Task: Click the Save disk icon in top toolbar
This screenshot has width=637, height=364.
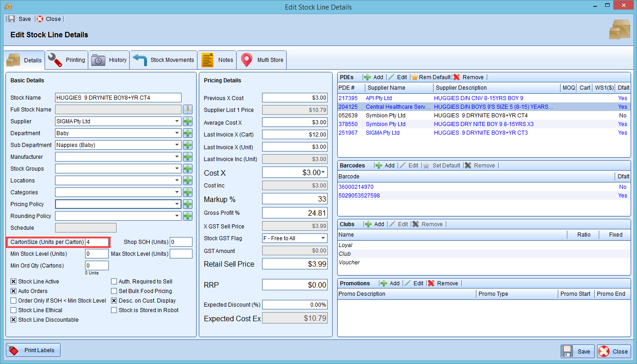Action: tap(11, 19)
